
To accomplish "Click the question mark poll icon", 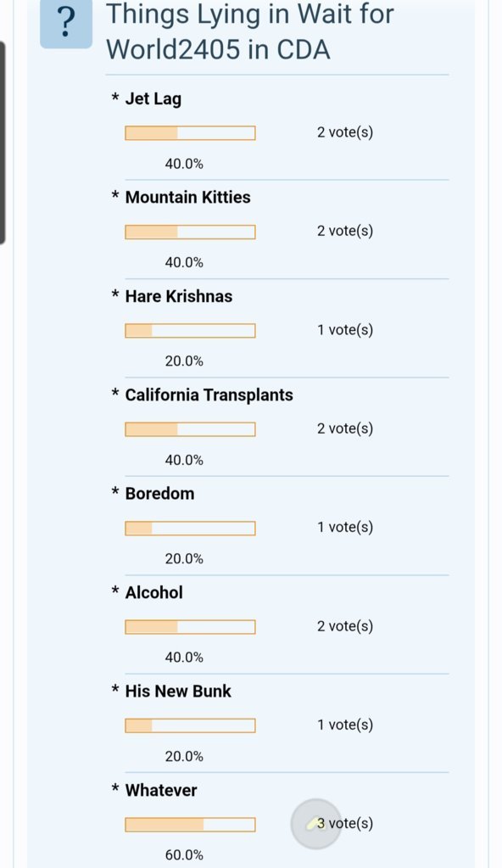I will tap(66, 23).
